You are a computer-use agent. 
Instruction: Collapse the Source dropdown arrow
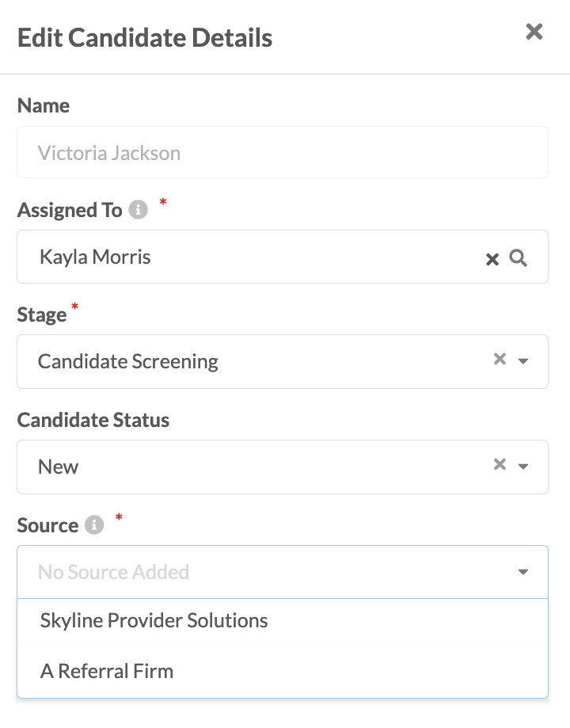523,572
